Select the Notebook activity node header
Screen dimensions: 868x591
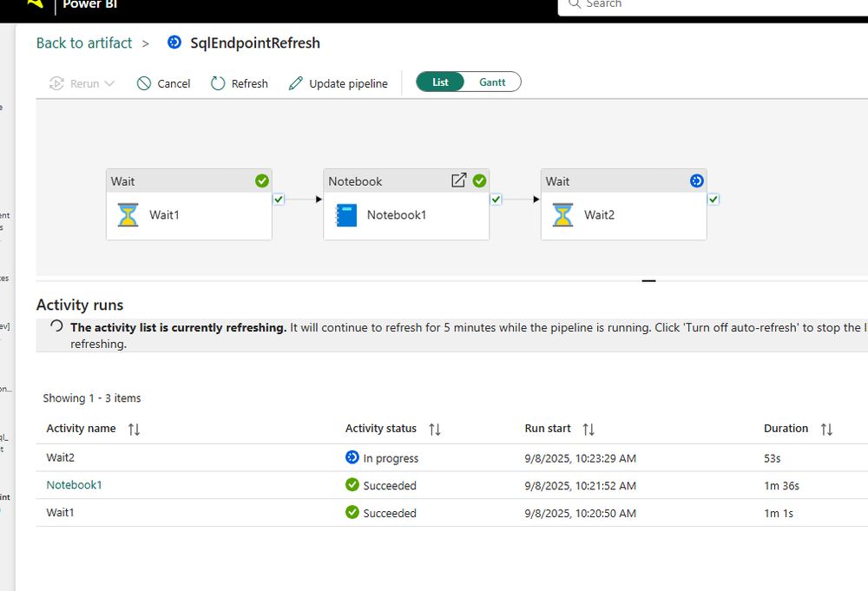[x=406, y=181]
